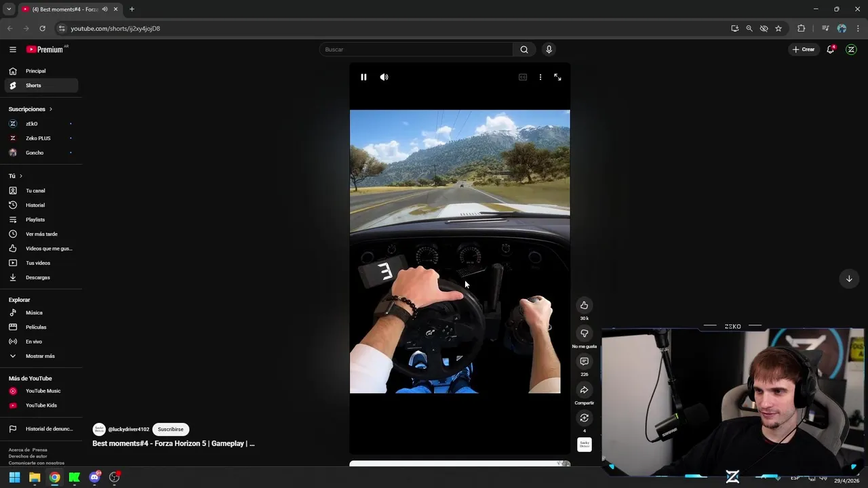Expand Mostrar más in Explorar

(41, 356)
